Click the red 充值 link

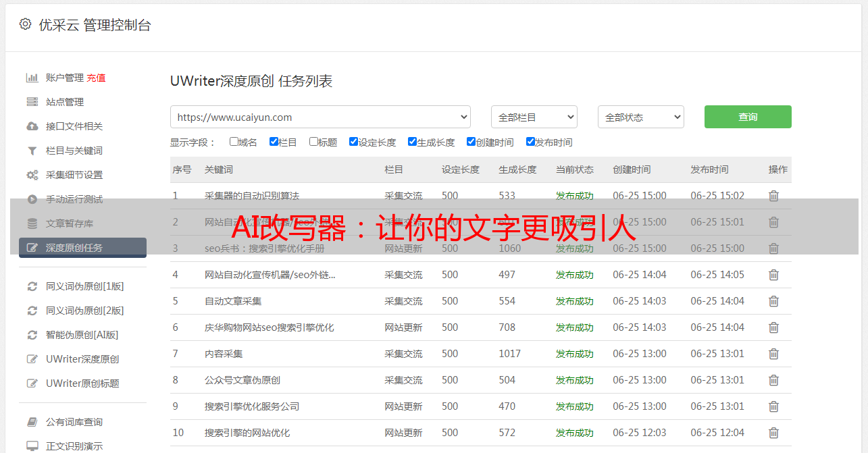96,78
